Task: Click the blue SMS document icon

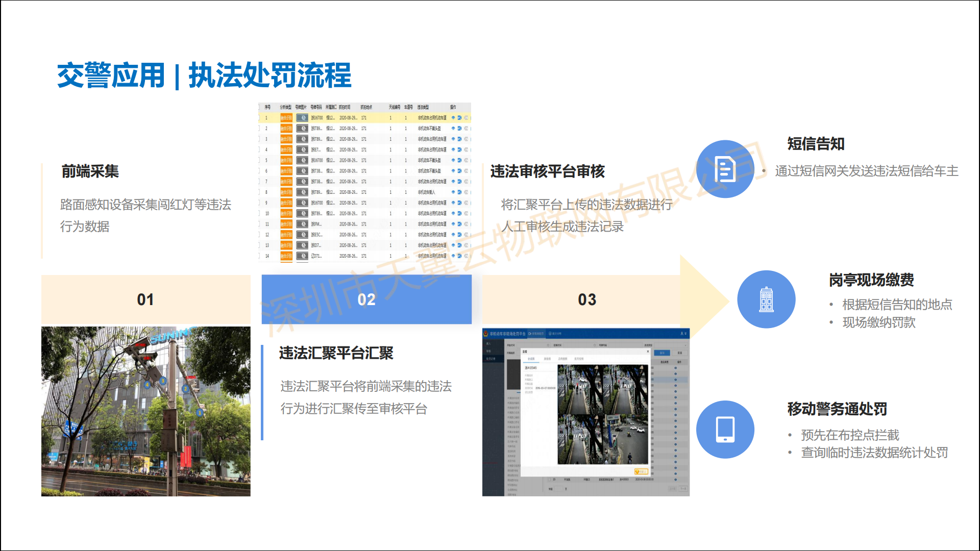Action: point(725,169)
